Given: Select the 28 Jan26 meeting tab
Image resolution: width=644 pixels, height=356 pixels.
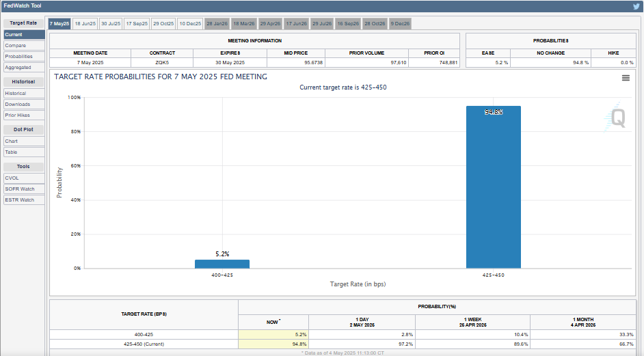Looking at the screenshot, I should pos(217,24).
